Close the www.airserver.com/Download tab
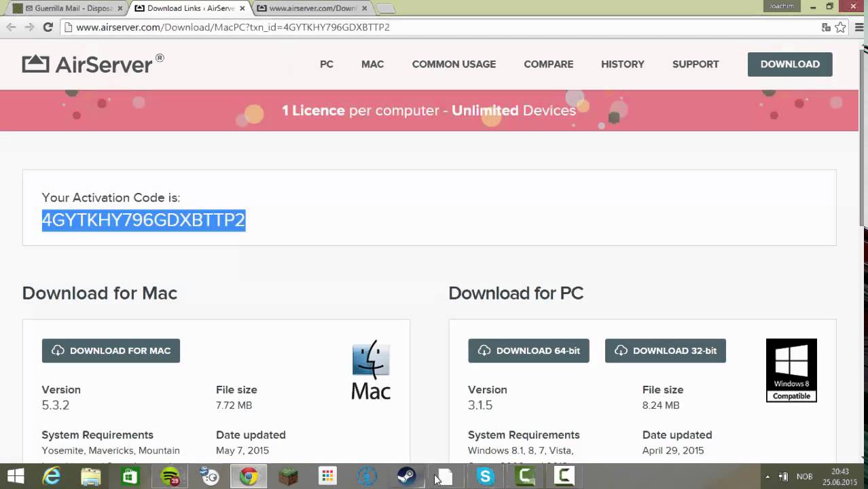The image size is (868, 489). click(364, 8)
